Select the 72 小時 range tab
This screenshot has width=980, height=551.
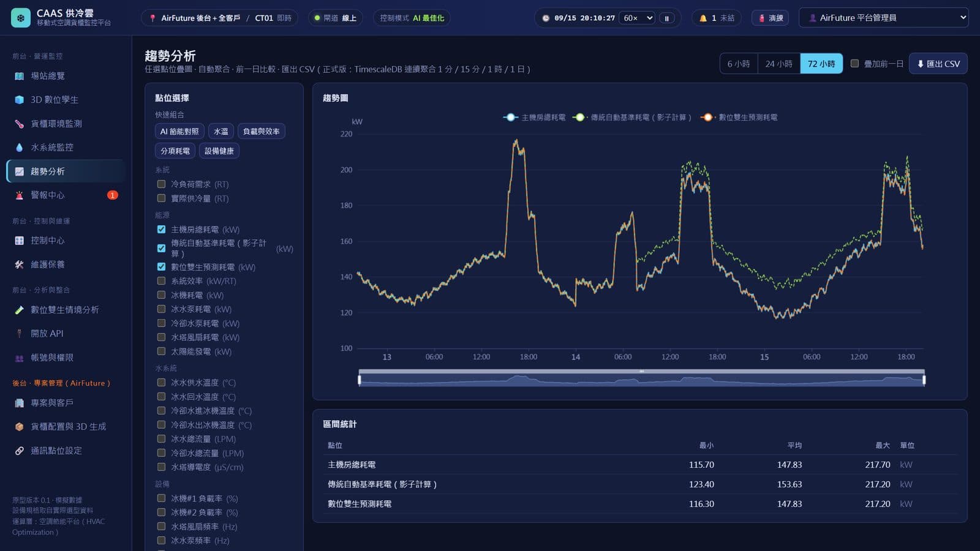click(x=821, y=64)
